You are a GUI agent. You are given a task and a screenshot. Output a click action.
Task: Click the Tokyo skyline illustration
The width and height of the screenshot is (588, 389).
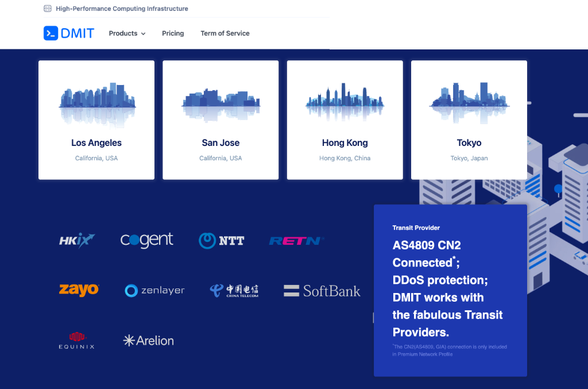(x=469, y=103)
